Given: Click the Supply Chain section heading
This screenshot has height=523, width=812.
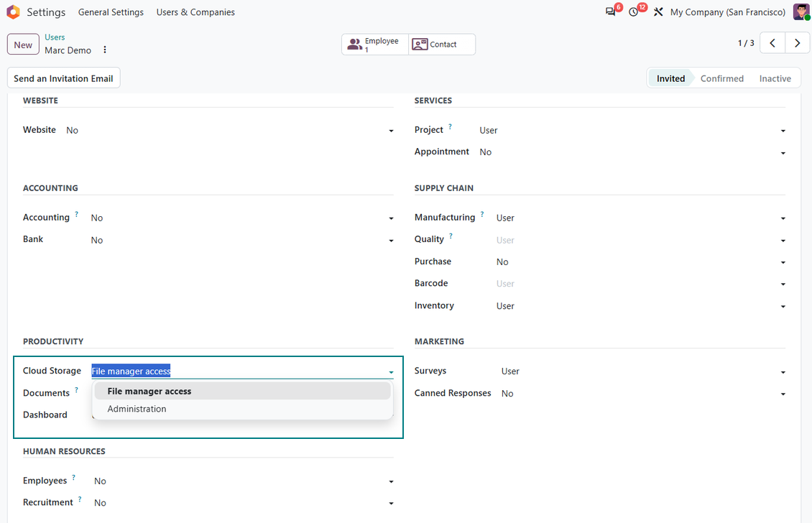Looking at the screenshot, I should [444, 188].
